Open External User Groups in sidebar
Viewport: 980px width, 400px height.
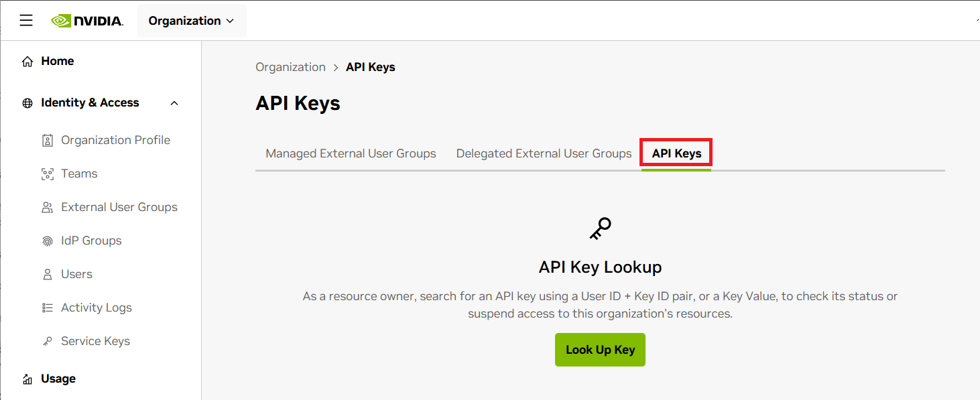pos(119,207)
